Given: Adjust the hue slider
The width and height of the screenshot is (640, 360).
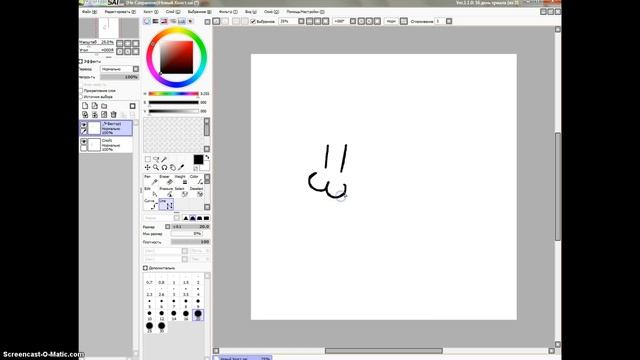Looking at the screenshot, I should point(173,94).
